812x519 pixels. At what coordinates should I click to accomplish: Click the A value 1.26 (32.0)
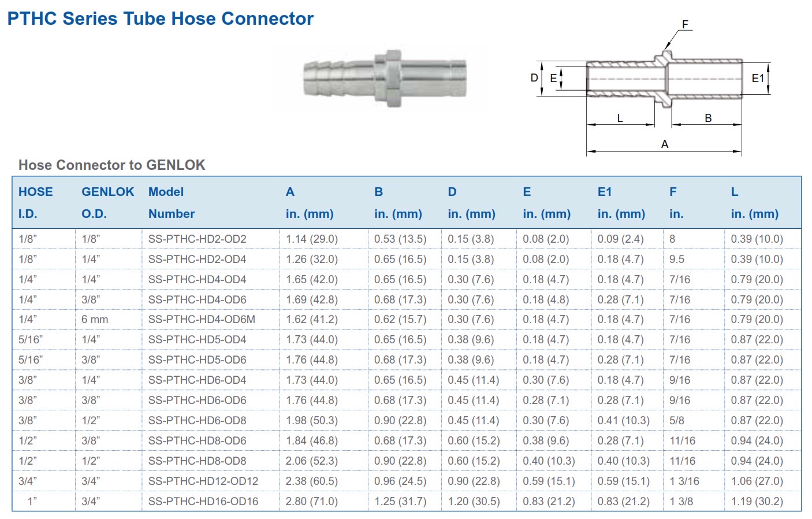312,259
